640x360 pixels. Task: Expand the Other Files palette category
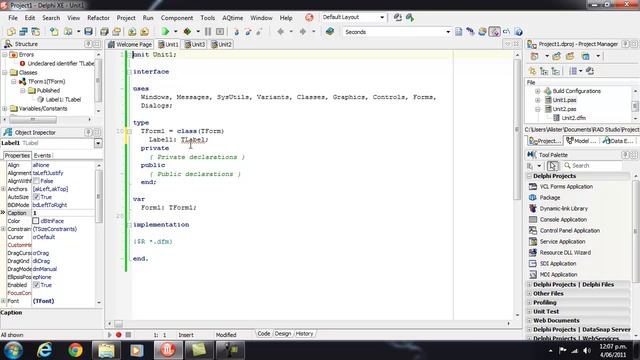[529, 293]
